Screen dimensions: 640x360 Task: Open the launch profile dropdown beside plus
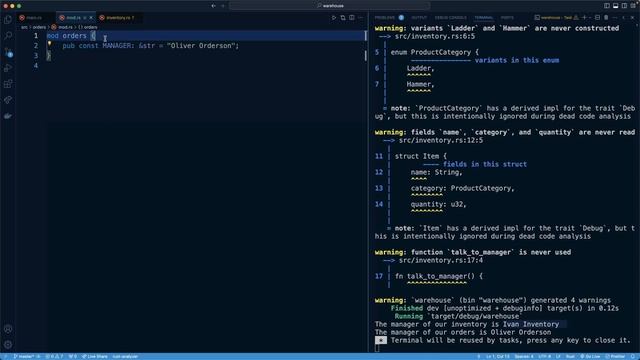click(590, 18)
